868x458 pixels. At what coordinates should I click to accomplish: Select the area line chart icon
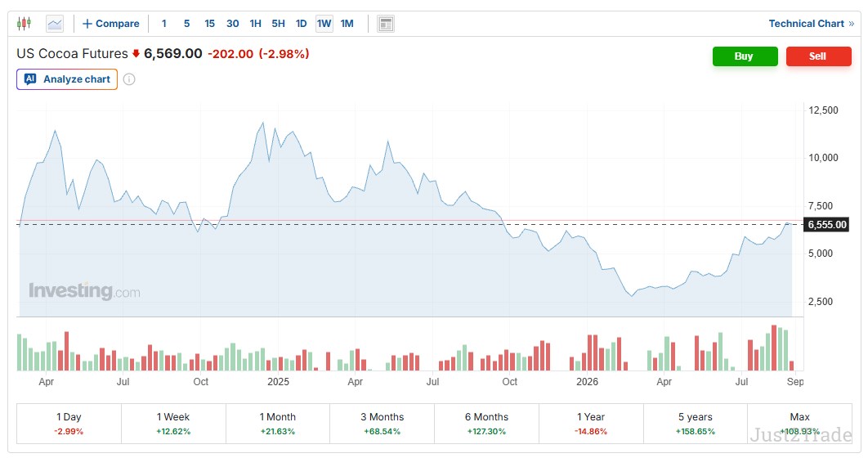click(55, 23)
